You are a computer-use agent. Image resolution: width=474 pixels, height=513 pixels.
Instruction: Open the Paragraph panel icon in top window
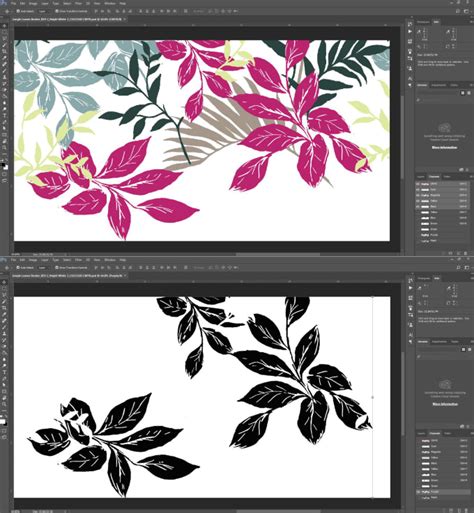point(410,85)
